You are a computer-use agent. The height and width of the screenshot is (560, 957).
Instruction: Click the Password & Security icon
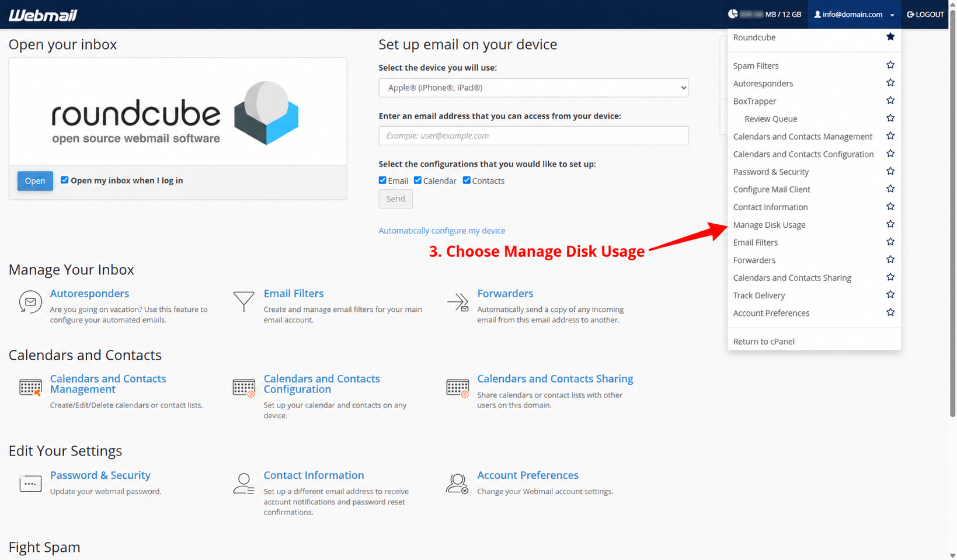(x=30, y=484)
